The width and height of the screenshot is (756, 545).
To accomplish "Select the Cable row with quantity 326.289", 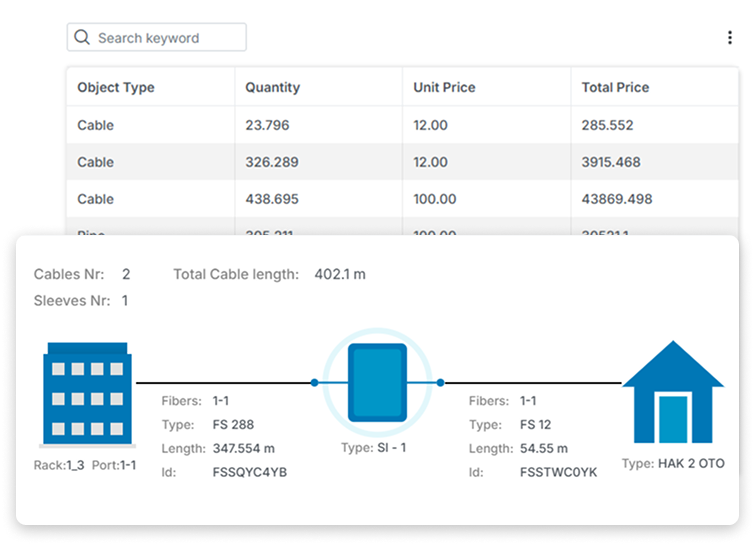I will point(402,162).
